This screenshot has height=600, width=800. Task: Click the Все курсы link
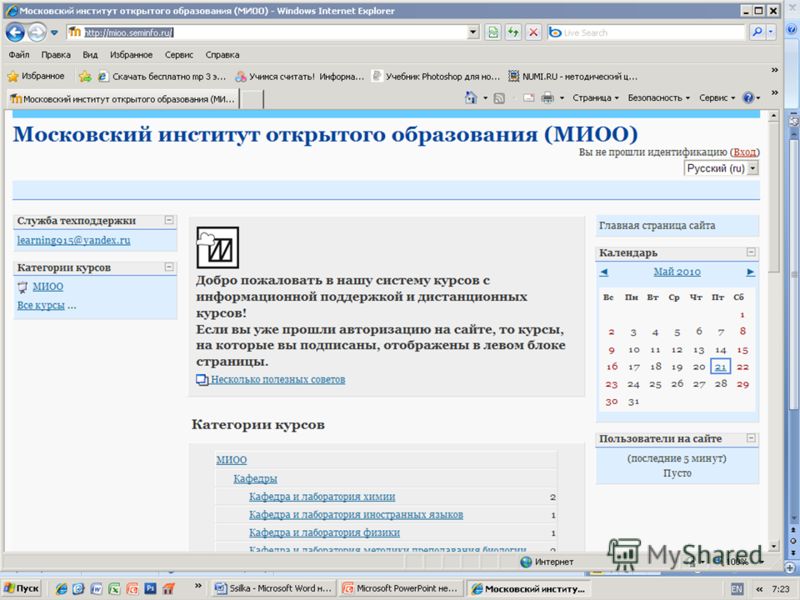tap(41, 306)
